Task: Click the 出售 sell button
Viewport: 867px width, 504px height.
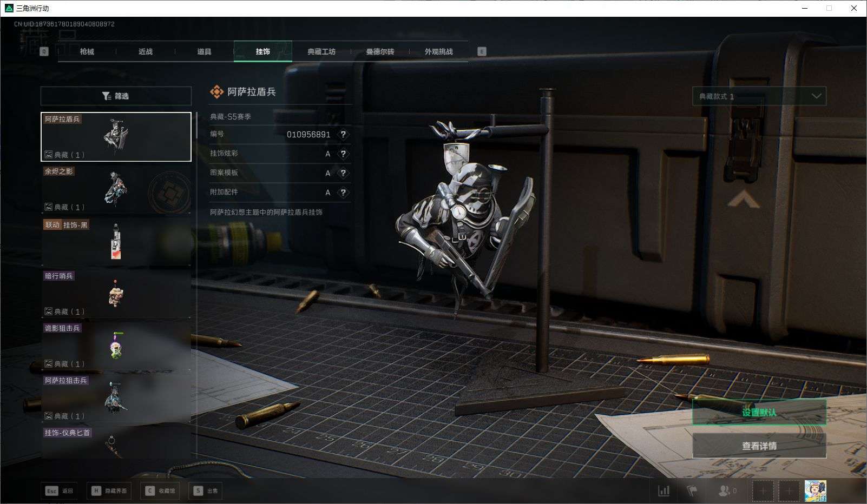Action: (x=206, y=491)
